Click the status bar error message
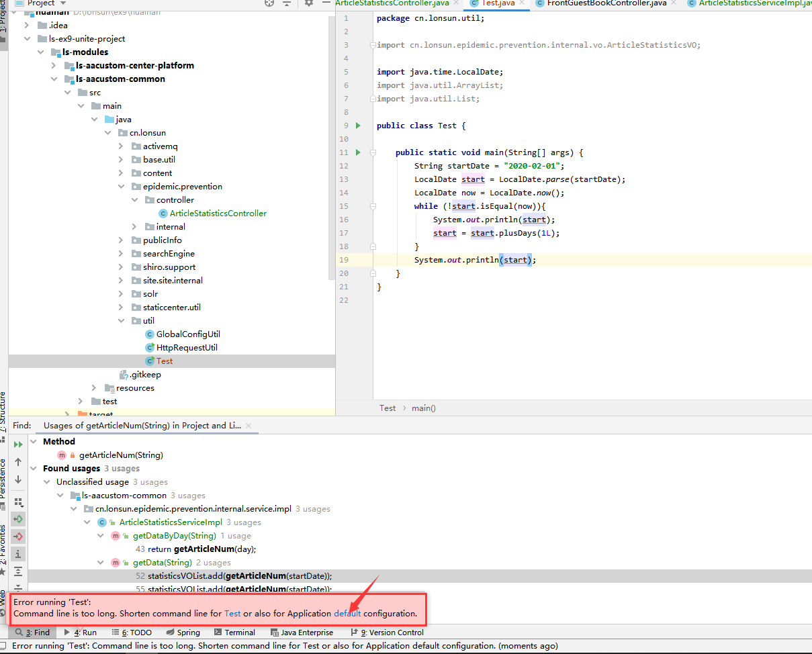The height and width of the screenshot is (654, 812). tap(285, 646)
